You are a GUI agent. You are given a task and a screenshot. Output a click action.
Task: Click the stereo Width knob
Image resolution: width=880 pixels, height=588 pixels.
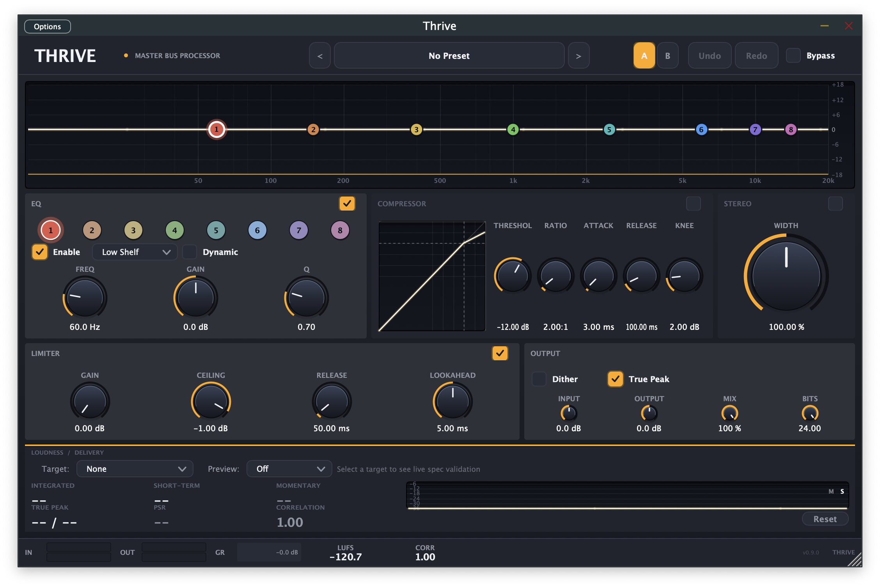tap(786, 276)
